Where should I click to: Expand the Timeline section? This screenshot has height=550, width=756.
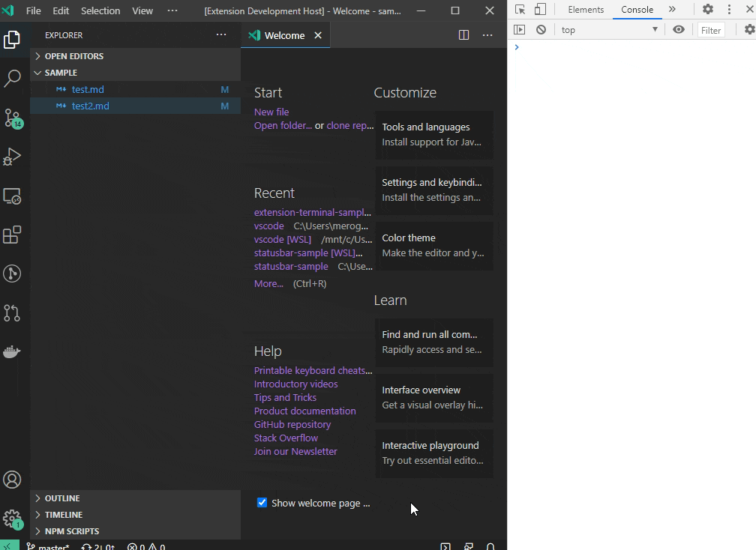coord(135,515)
